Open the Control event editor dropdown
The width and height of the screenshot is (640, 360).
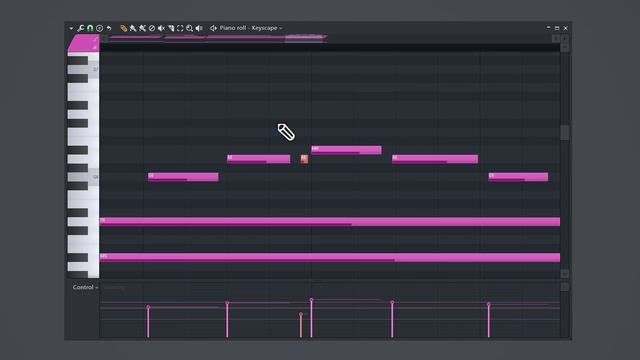point(85,287)
